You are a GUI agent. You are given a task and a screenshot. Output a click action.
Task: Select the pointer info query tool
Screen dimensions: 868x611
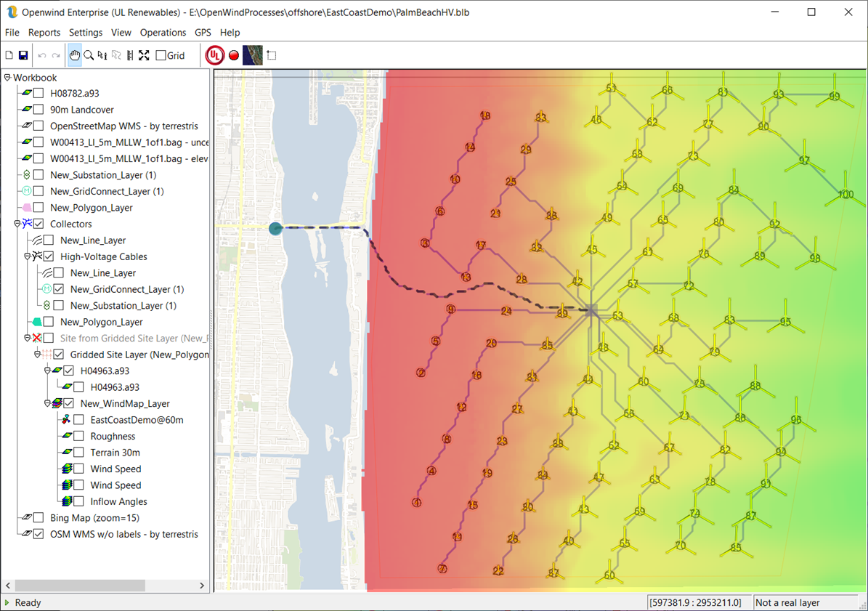102,55
